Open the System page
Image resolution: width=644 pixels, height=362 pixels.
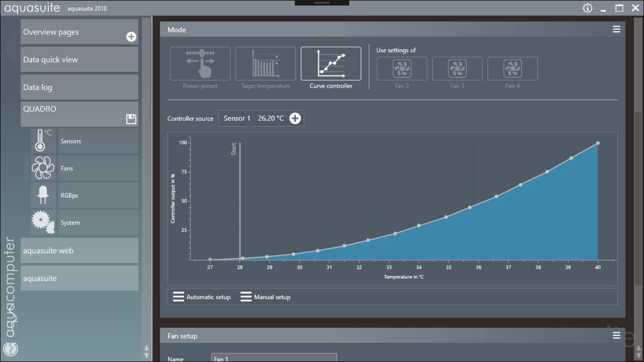click(98, 222)
